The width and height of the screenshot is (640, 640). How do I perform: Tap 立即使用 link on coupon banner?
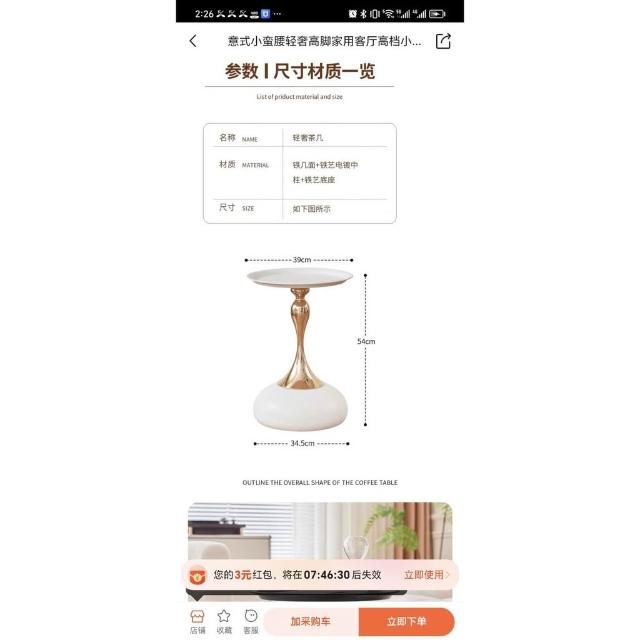click(426, 575)
